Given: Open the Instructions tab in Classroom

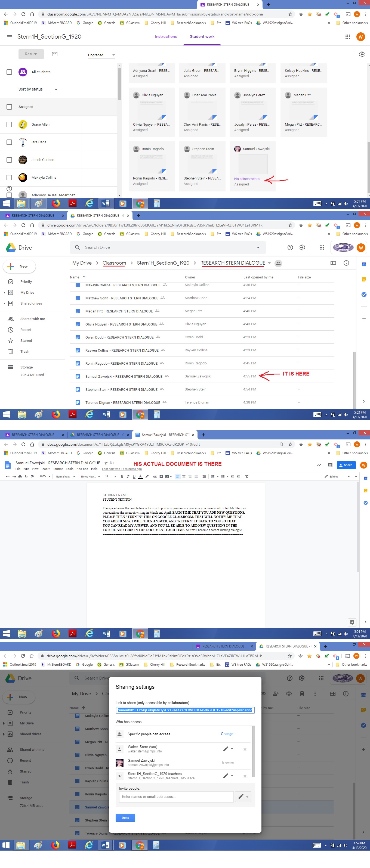Looking at the screenshot, I should [166, 37].
